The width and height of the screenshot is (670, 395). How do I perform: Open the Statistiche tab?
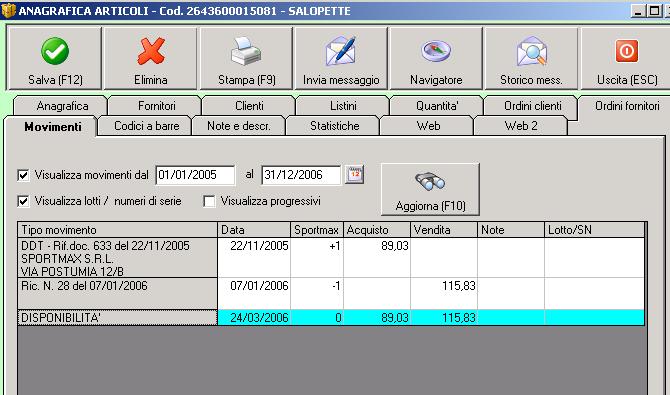[x=334, y=126]
